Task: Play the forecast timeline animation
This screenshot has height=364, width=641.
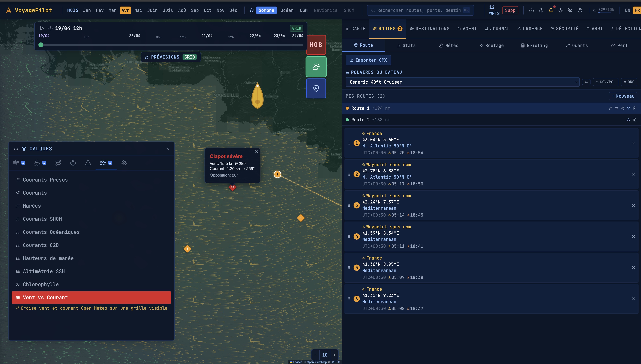Action: click(x=42, y=28)
